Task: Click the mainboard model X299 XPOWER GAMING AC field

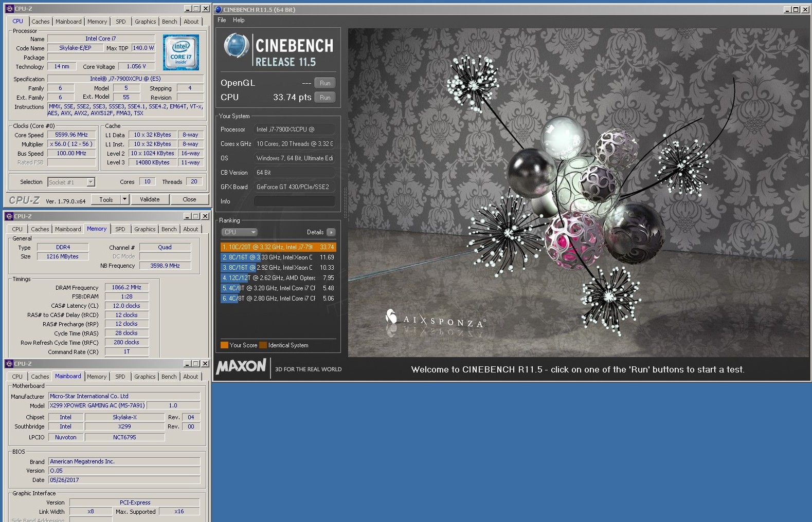Action: pyautogui.click(x=98, y=405)
